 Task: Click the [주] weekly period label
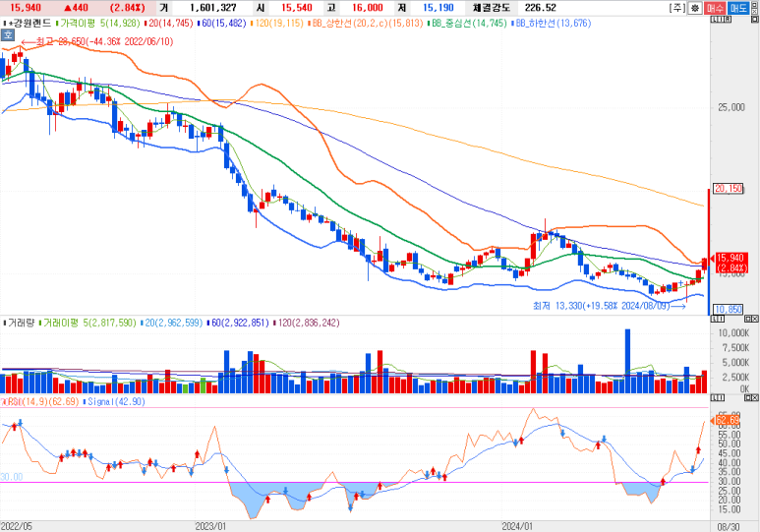pyautogui.click(x=676, y=8)
